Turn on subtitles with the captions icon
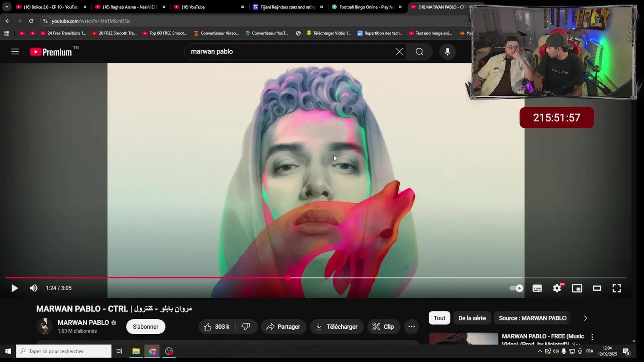The height and width of the screenshot is (362, 644). (x=537, y=288)
